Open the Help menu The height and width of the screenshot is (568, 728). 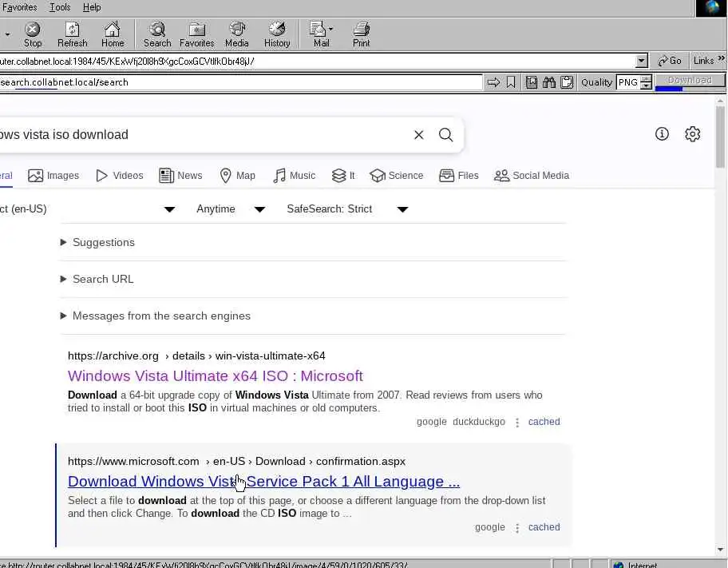92,7
